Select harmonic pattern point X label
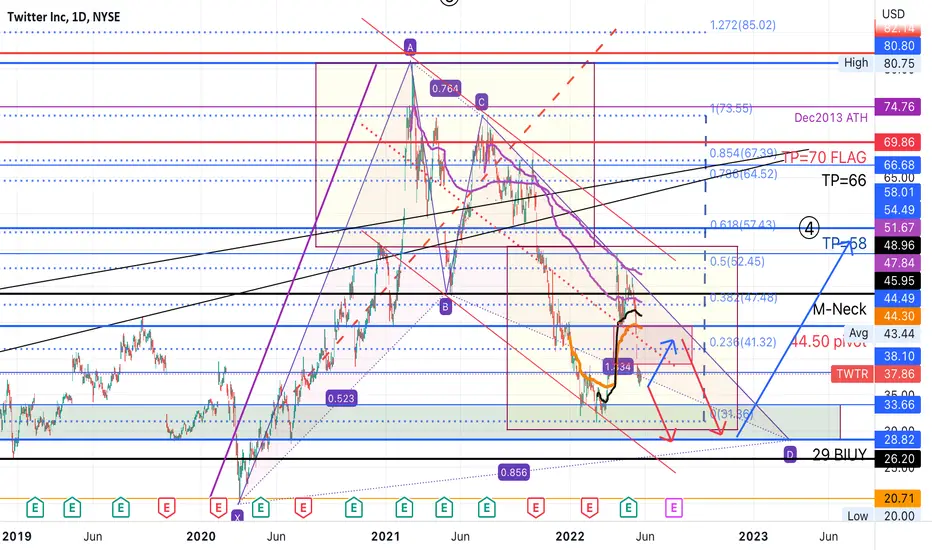The height and width of the screenshot is (550, 932). (238, 516)
